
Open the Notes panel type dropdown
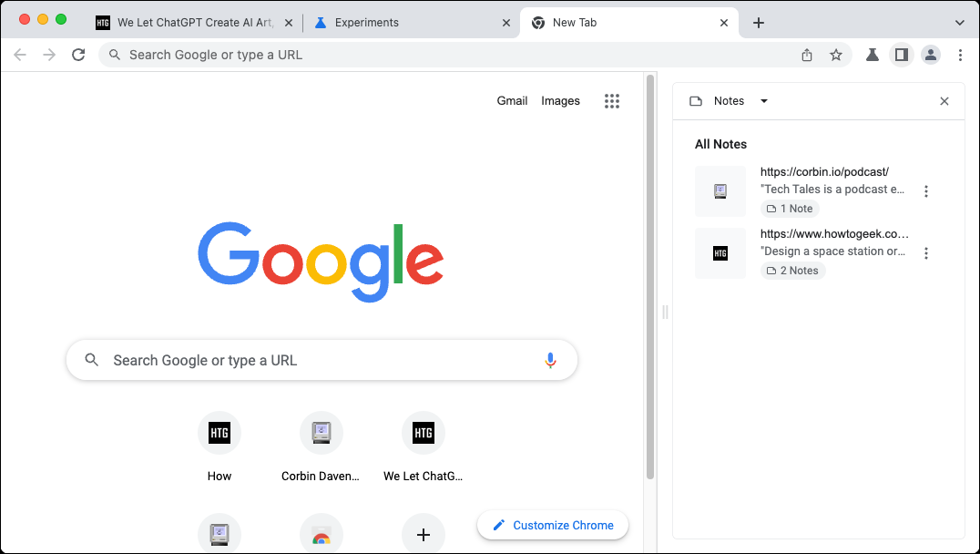763,100
